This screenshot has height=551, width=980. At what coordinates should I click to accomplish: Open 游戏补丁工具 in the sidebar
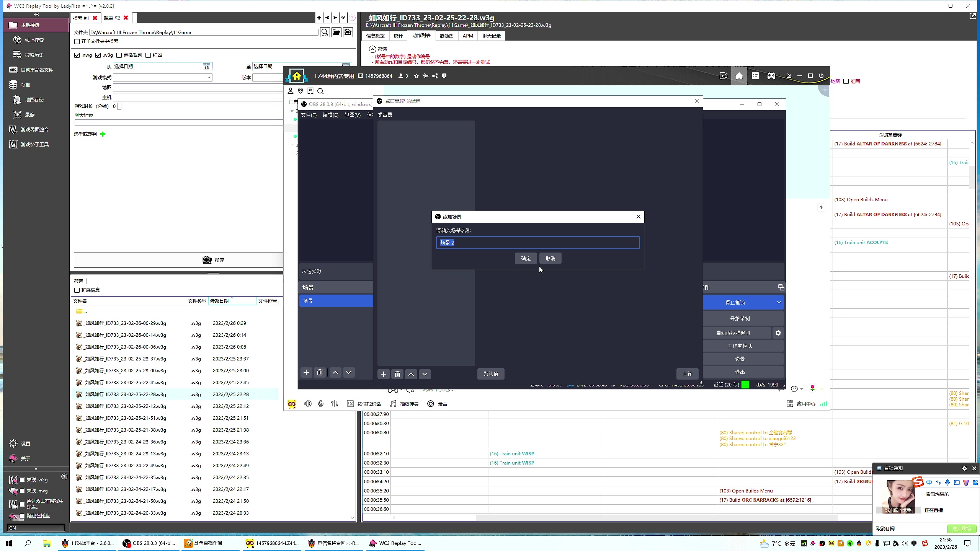[34, 144]
